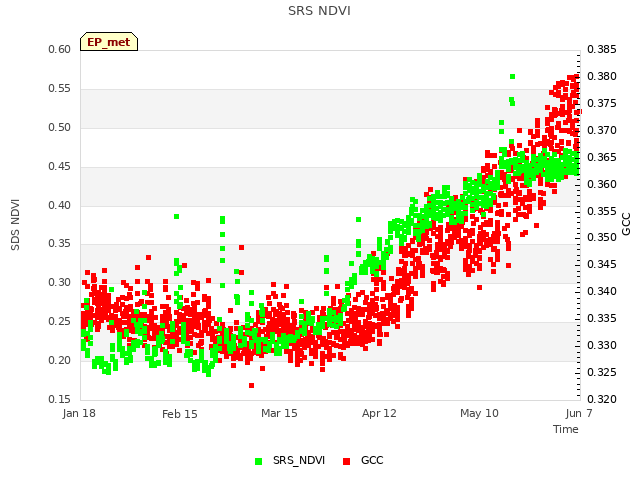The image size is (640, 480).
Task: Click the Feb 15 x-axis tick label
Action: click(x=180, y=414)
